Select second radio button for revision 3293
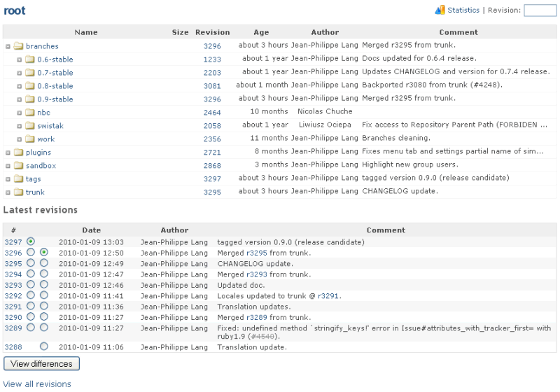This screenshot has width=560, height=392. click(x=44, y=284)
